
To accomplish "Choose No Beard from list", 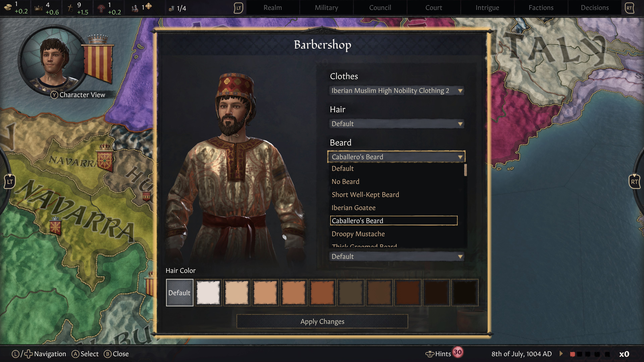I will coord(345,182).
